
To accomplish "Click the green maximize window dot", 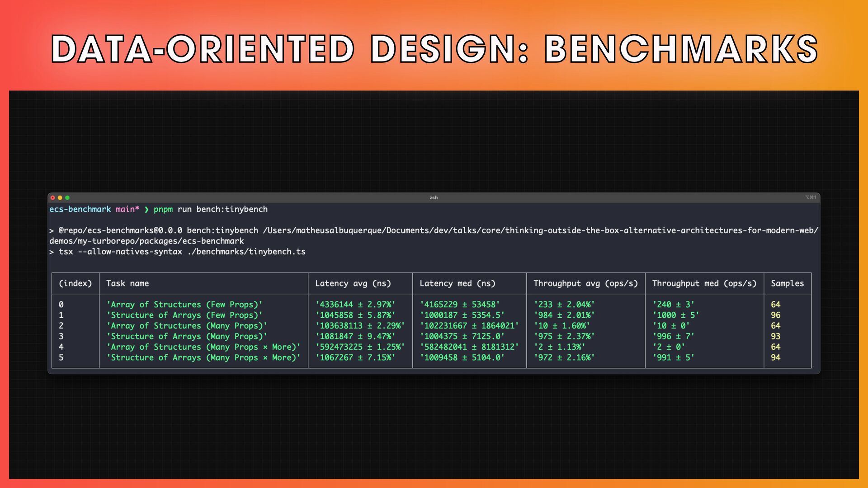I will tap(67, 197).
